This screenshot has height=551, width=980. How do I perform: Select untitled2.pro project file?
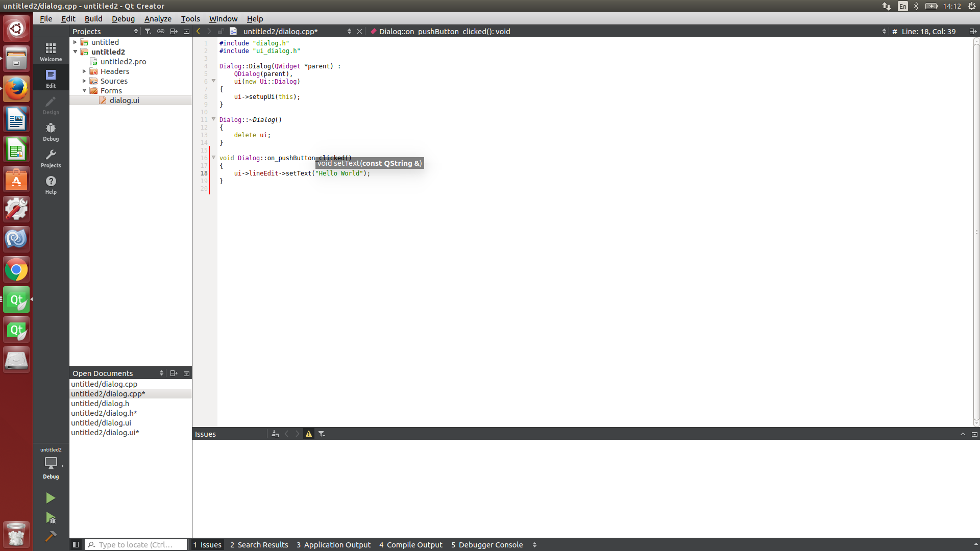coord(123,62)
